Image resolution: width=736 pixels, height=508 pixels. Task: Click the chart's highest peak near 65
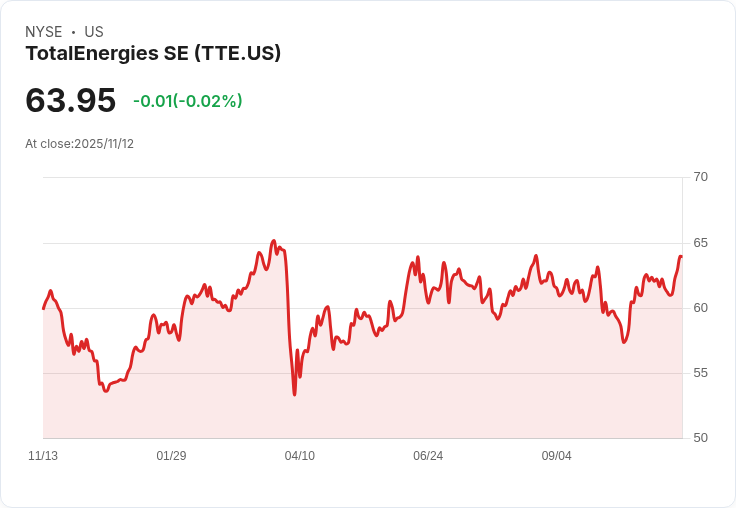(274, 241)
